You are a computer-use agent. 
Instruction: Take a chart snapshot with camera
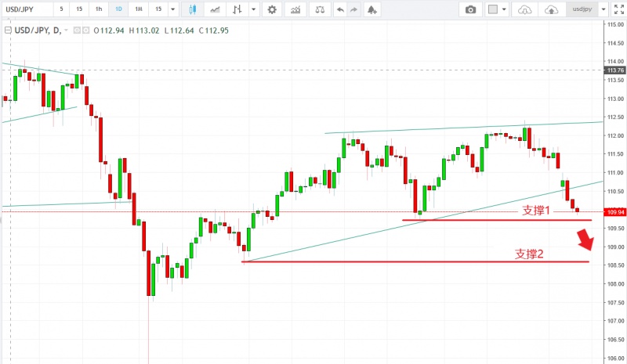point(470,9)
